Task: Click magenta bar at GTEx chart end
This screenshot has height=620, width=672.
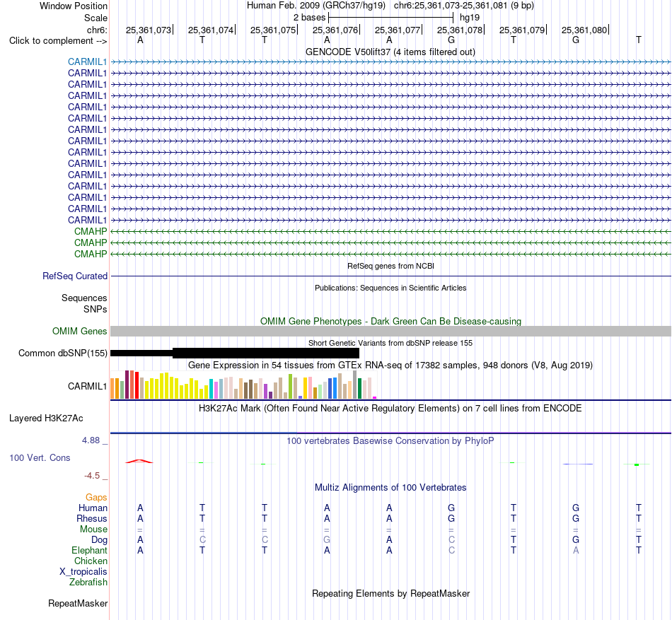Action: pyautogui.click(x=375, y=398)
